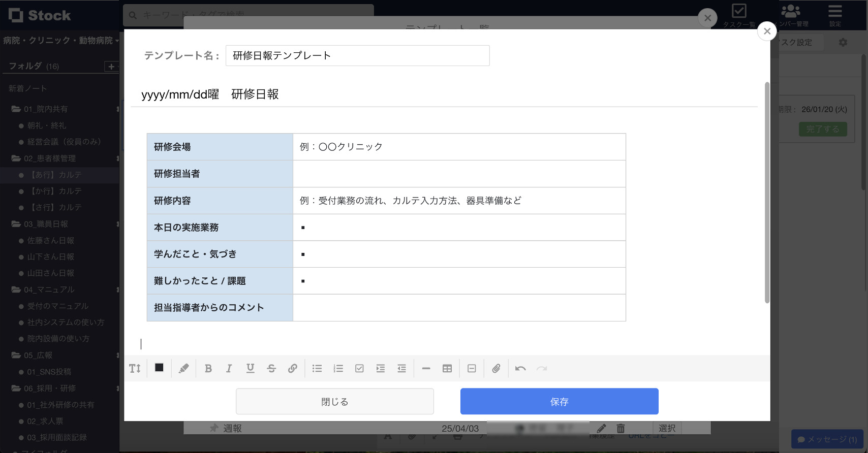Click the yyyy/mm/dd曜 研修日報 title field
Image resolution: width=868 pixels, height=453 pixels.
(x=444, y=94)
